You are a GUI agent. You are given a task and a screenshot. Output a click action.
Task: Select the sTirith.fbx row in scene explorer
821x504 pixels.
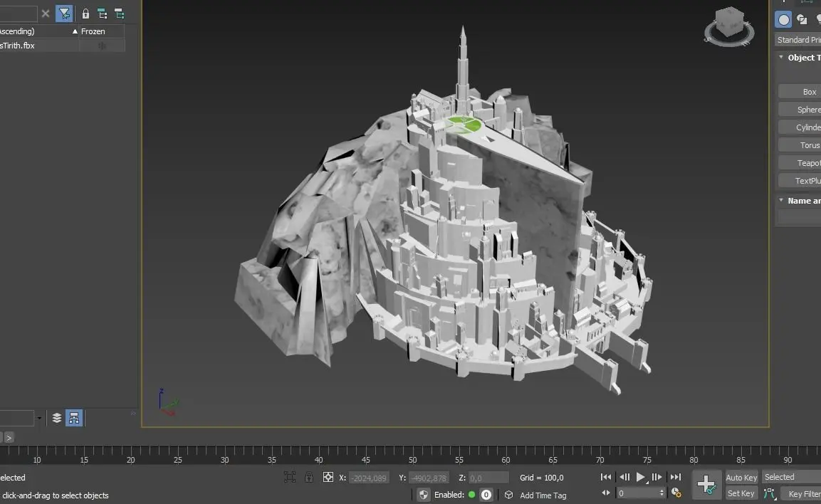coord(18,46)
